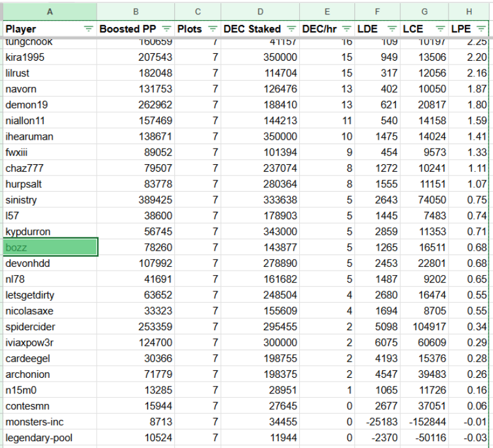Select the l57 player cell
The image size is (493, 448).
50,216
